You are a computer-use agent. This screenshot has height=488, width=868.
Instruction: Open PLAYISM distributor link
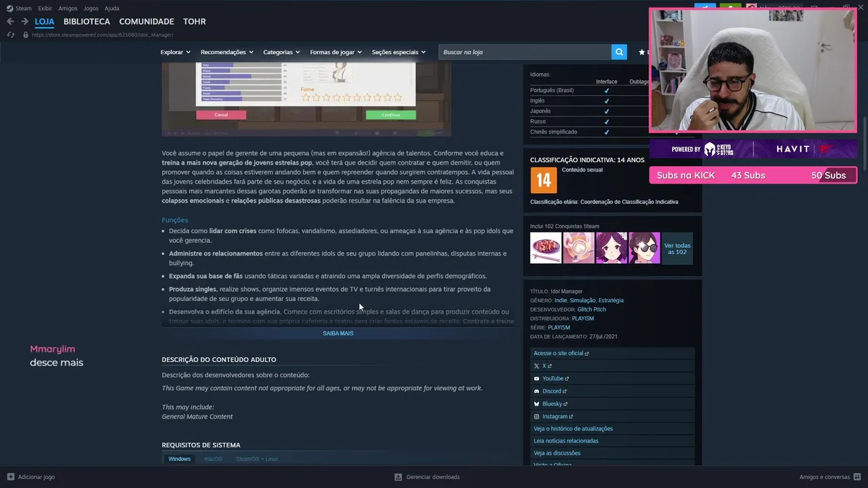583,319
